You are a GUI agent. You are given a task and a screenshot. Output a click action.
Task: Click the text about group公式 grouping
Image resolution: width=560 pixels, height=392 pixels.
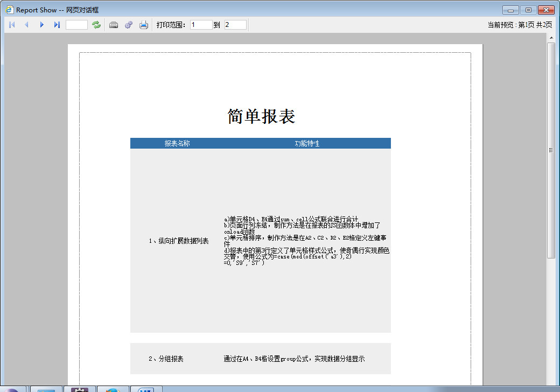coord(295,359)
